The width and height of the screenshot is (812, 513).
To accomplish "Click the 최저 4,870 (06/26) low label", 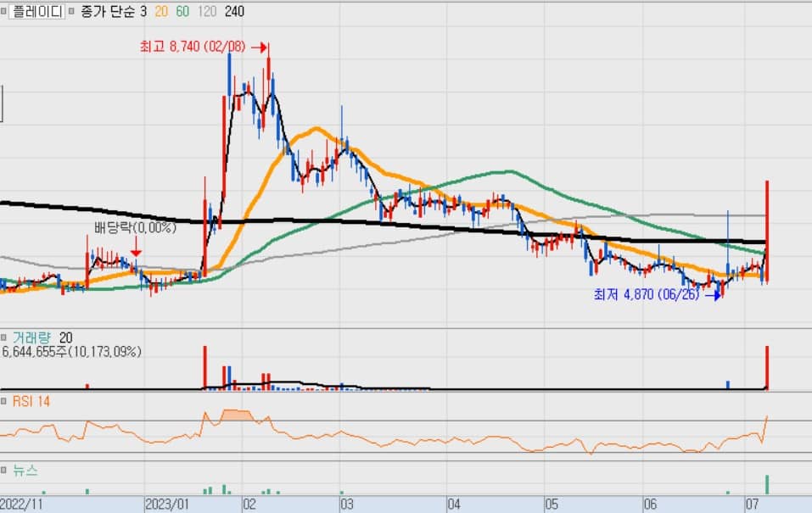I will pyautogui.click(x=647, y=294).
